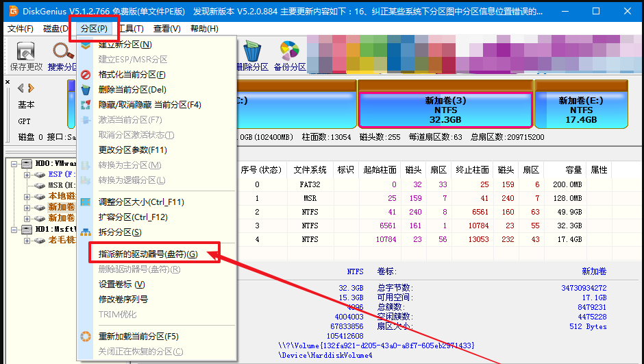
Task: Click the previous disk left arrow
Action: click(x=21, y=88)
